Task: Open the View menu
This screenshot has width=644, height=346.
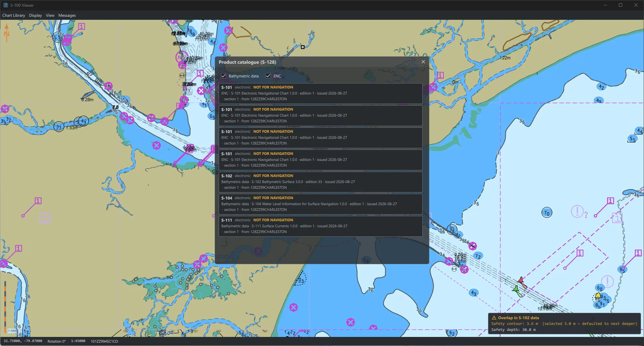Action: coord(50,15)
